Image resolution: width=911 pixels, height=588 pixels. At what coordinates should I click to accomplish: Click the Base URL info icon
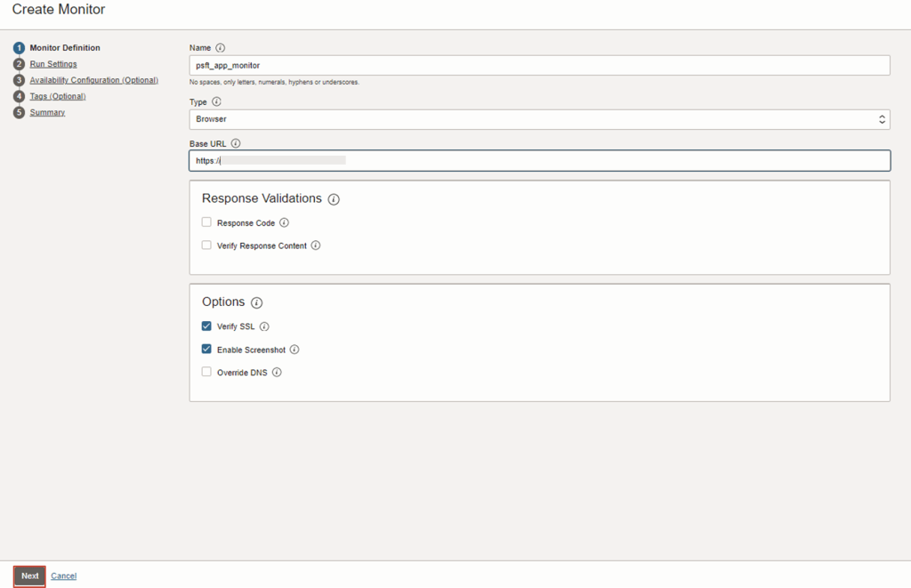tap(236, 143)
